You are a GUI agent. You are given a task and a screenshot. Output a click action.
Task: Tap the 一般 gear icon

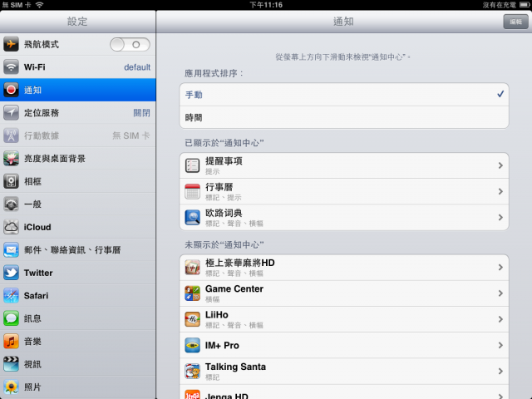(x=11, y=204)
